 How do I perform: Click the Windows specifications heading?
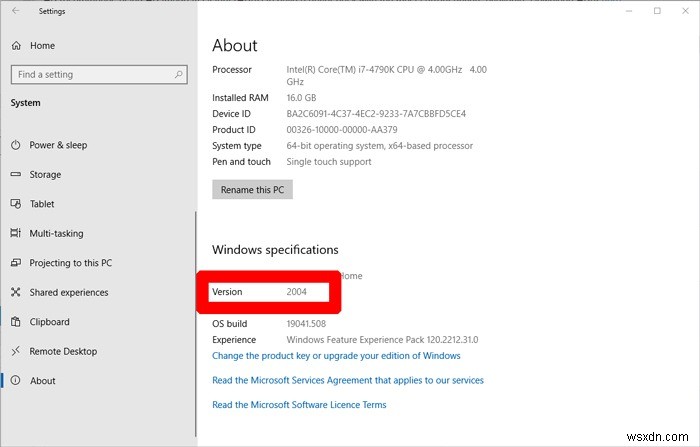click(x=275, y=250)
